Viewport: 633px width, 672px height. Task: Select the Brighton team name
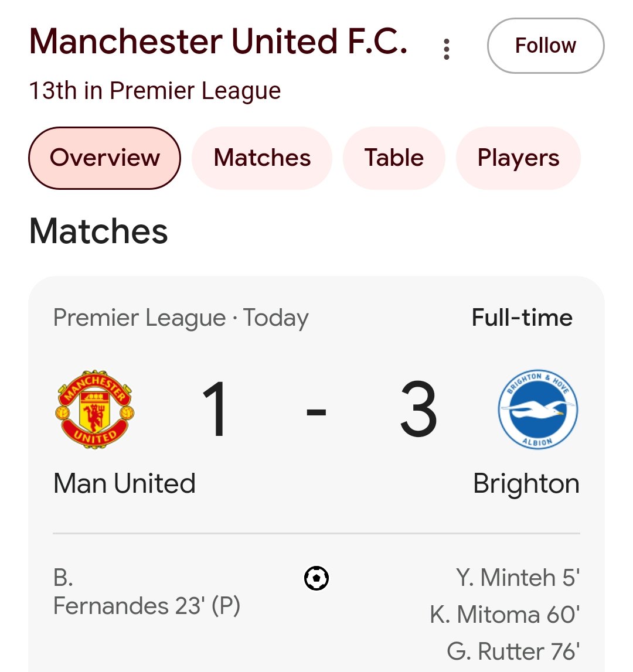pos(526,485)
